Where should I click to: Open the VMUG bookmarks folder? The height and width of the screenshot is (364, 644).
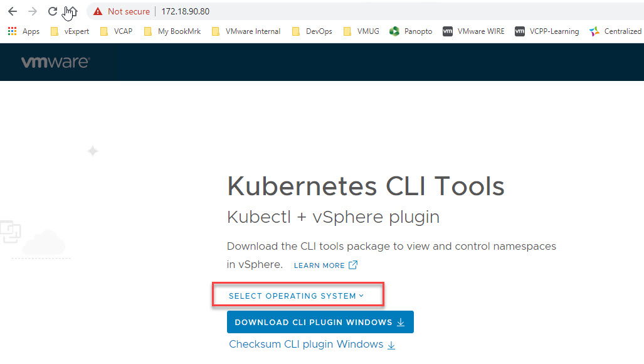[361, 31]
